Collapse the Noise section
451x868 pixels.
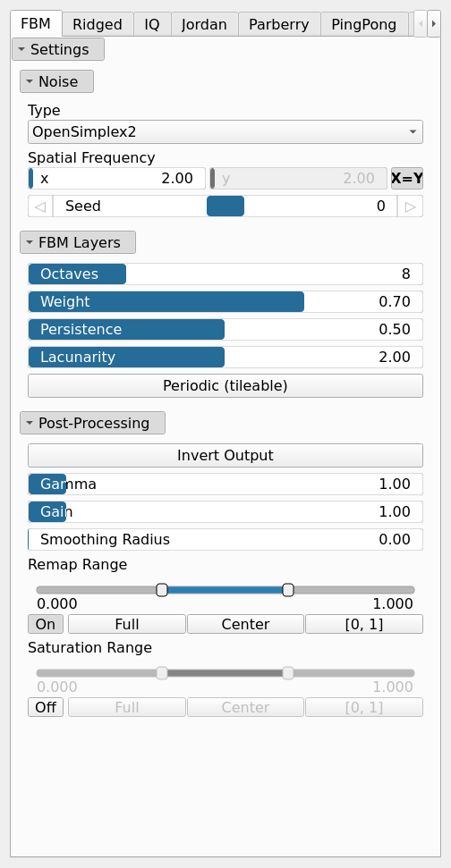pos(57,81)
